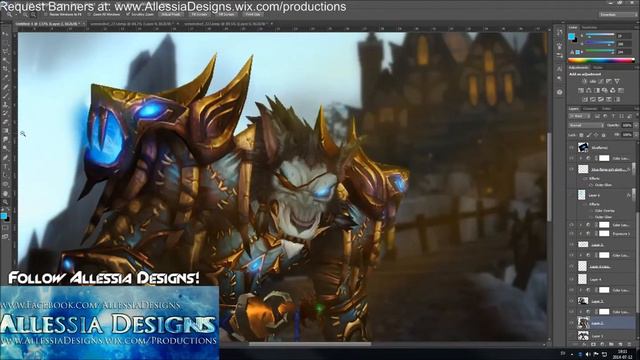
Task: Toggle Zoom All Windows checkbox
Action: point(89,15)
